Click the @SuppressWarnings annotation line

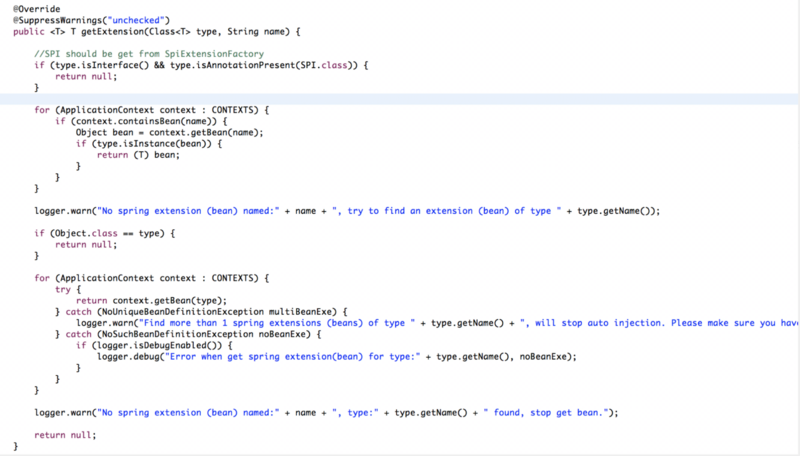[92, 20]
